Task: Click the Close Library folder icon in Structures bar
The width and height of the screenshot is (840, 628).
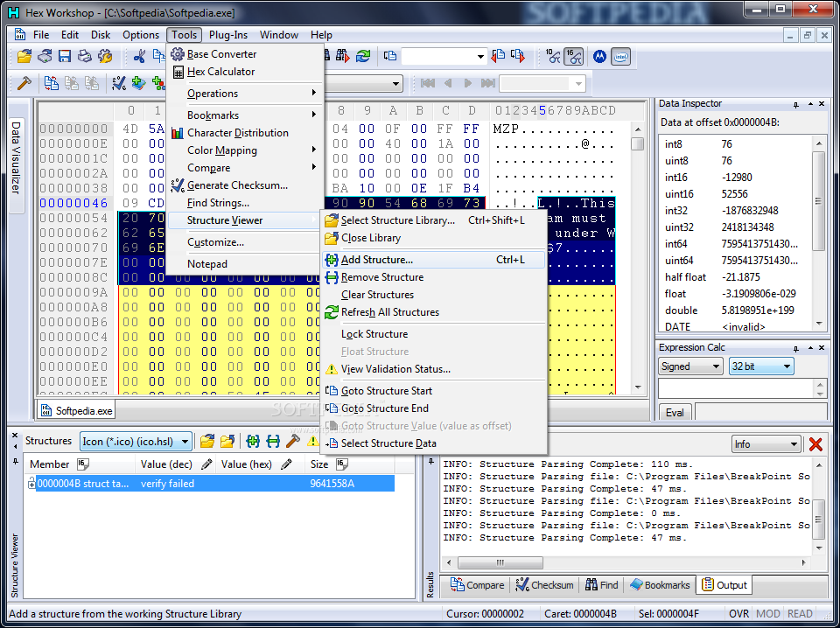Action: tap(227, 441)
